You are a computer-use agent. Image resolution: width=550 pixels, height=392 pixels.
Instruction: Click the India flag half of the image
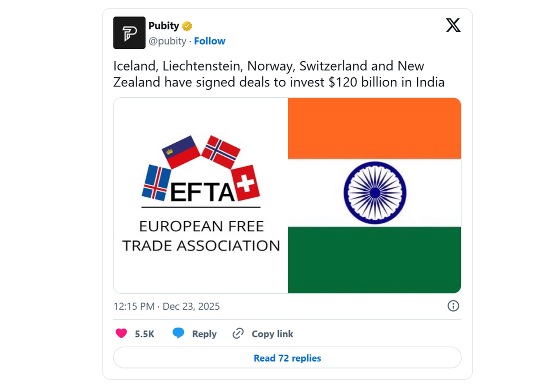(374, 195)
